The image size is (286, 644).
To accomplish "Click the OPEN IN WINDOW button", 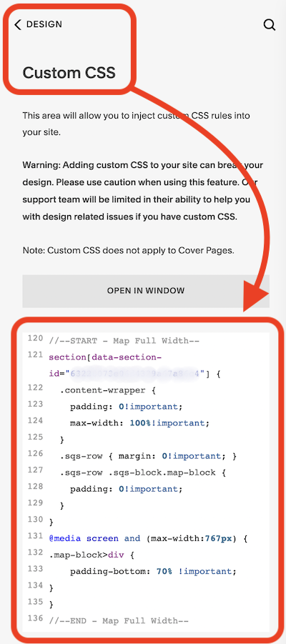I will 146,291.
